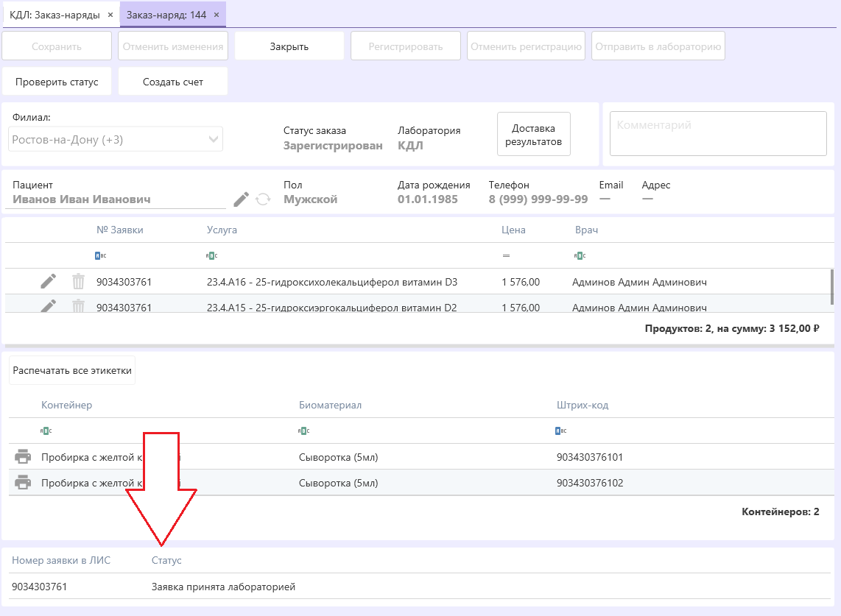Click doctor Админов in витамин D3 row
This screenshot has height=616, width=841.
click(x=639, y=282)
